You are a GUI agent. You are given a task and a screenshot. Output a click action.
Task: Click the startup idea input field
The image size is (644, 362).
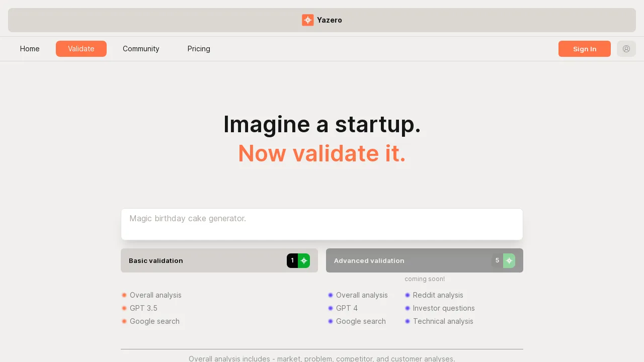322,224
